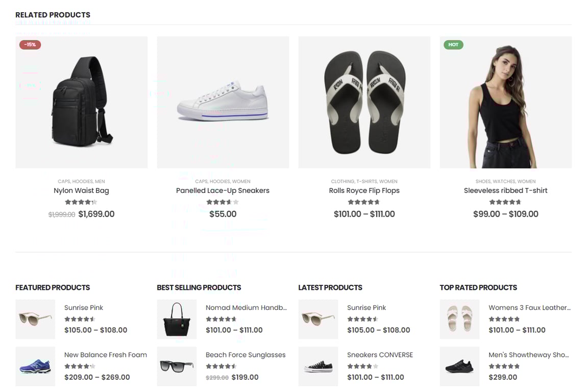
Task: Click the star rating of Men's Showtheway shoes
Action: 504,365
